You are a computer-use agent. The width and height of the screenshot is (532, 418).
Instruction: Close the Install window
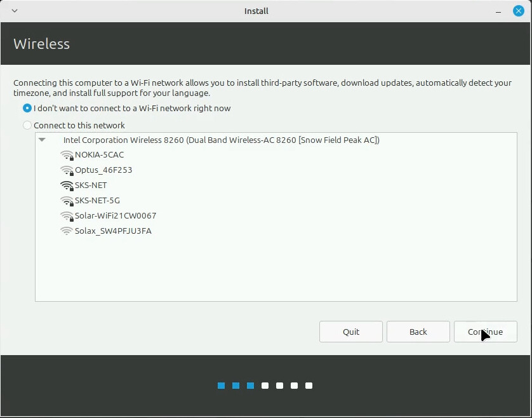point(518,11)
